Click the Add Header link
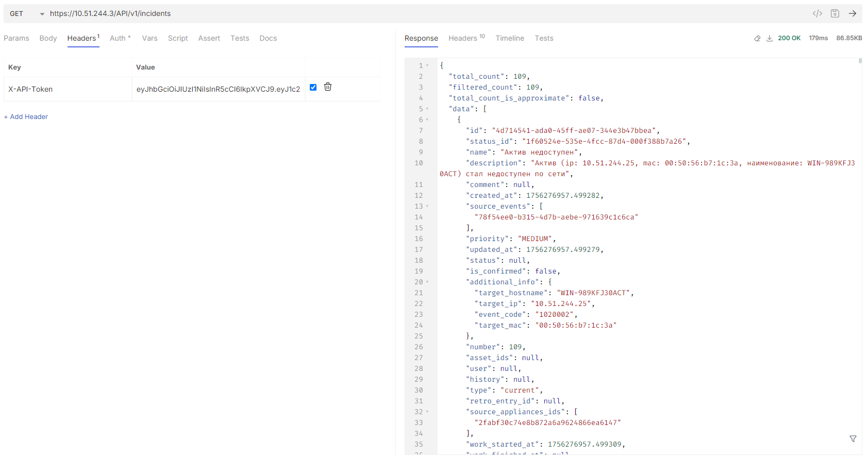868x459 pixels. [x=26, y=117]
